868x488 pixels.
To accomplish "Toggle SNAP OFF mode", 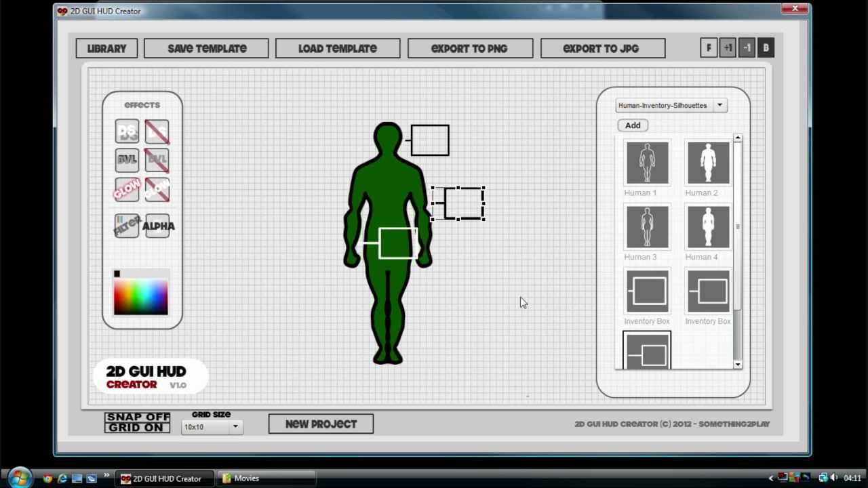I will [x=137, y=417].
